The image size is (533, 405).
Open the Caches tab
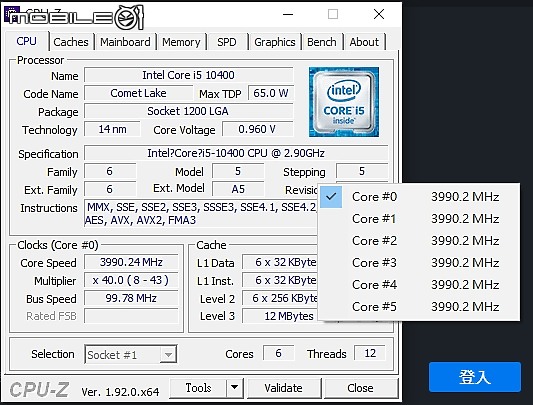pos(71,42)
